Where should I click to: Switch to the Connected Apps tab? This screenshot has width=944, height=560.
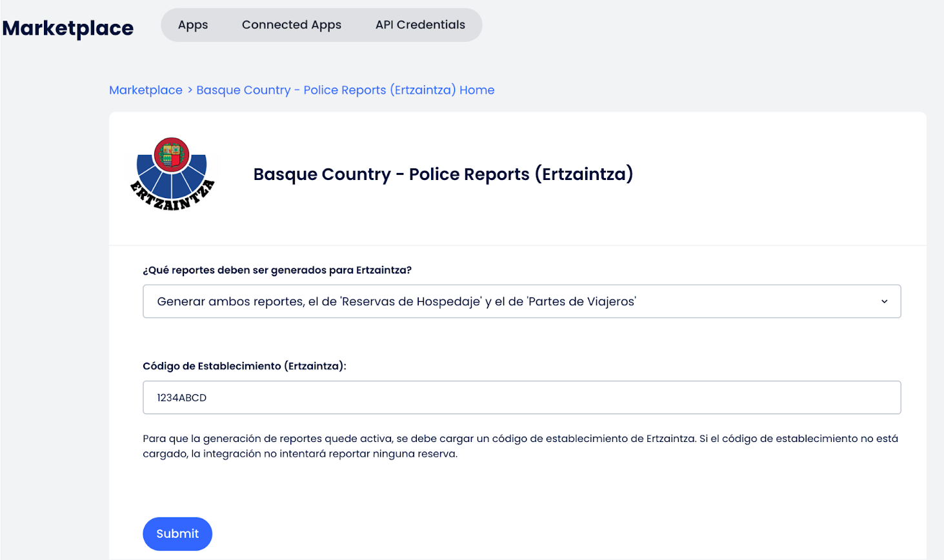(x=291, y=25)
